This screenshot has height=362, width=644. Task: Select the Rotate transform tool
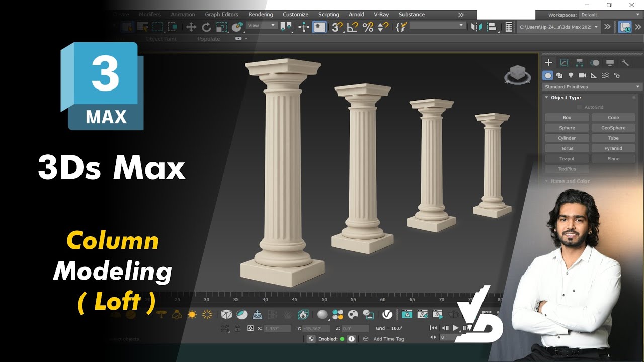[206, 27]
